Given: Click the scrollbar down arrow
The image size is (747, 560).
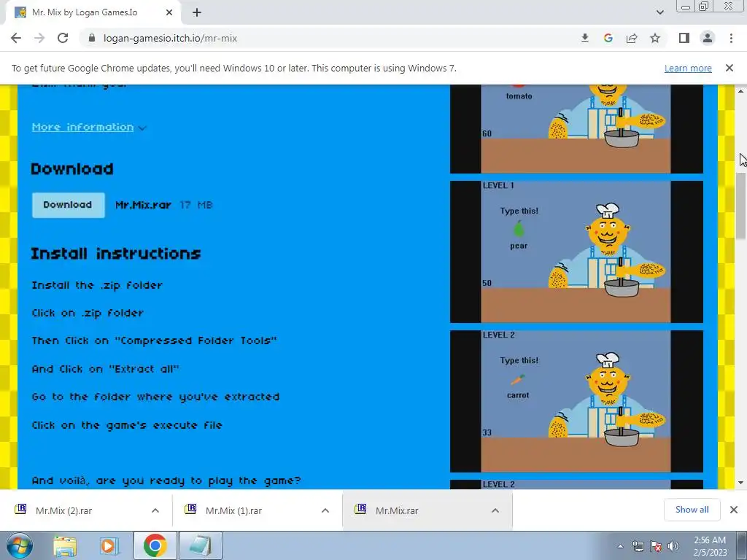Looking at the screenshot, I should pyautogui.click(x=741, y=483).
